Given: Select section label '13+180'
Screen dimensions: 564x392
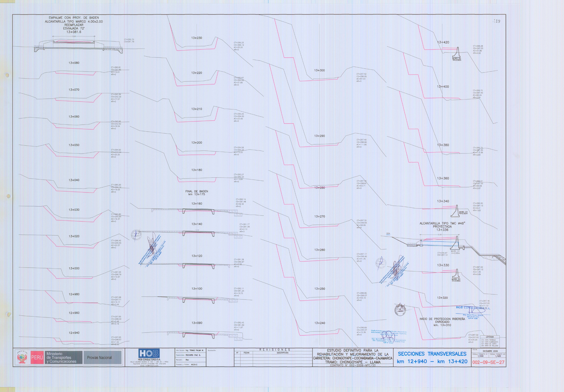Looking at the screenshot, I should [x=197, y=170].
